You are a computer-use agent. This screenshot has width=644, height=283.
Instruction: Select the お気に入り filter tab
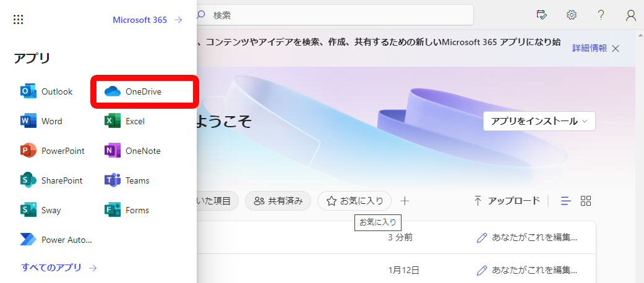[x=354, y=201]
